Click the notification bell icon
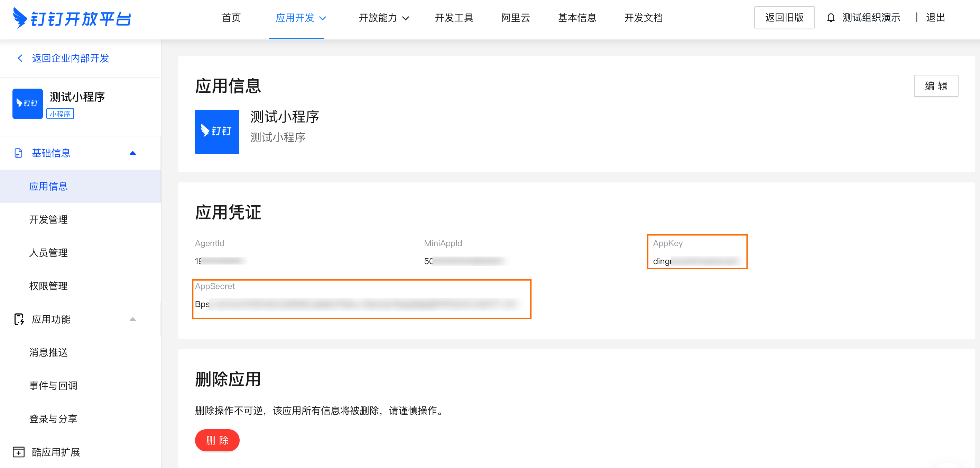 [x=831, y=18]
